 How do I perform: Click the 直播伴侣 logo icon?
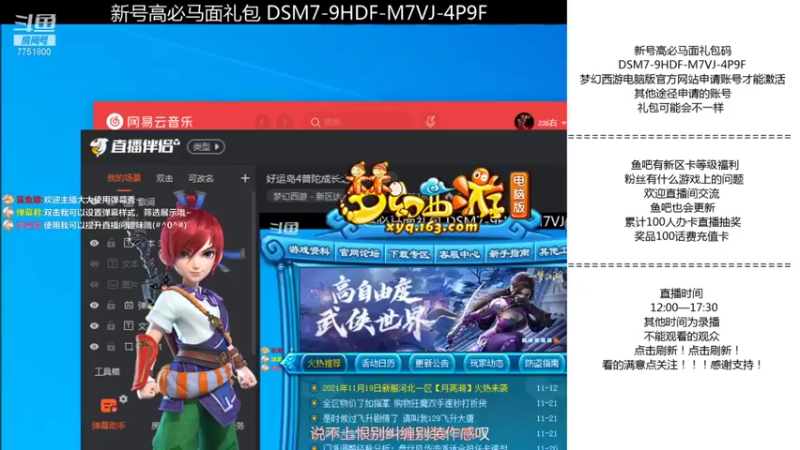[98, 147]
